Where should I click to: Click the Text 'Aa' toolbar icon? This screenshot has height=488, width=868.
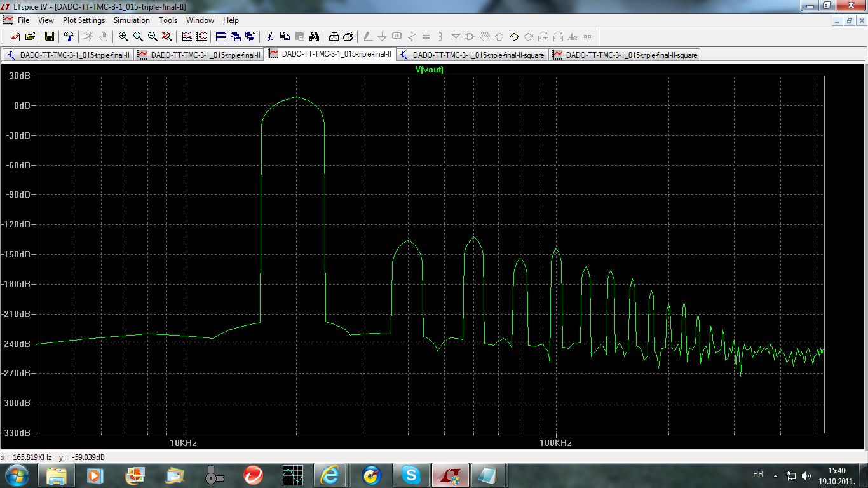573,37
